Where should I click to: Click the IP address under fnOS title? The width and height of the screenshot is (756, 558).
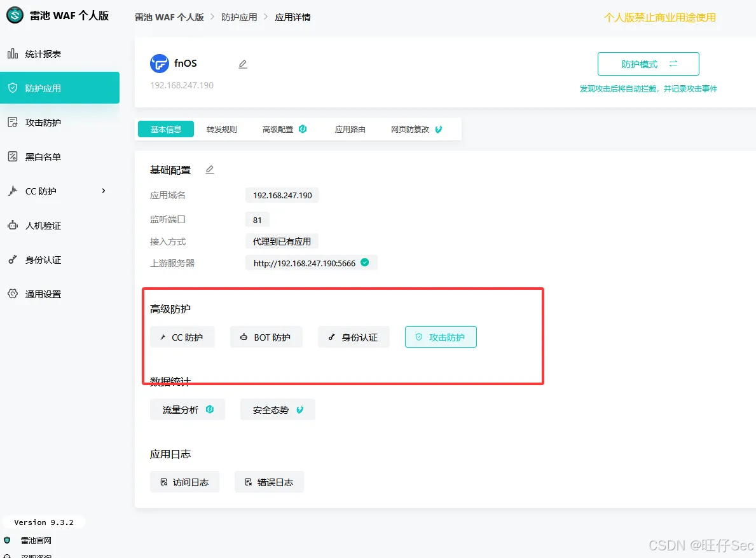(x=182, y=85)
